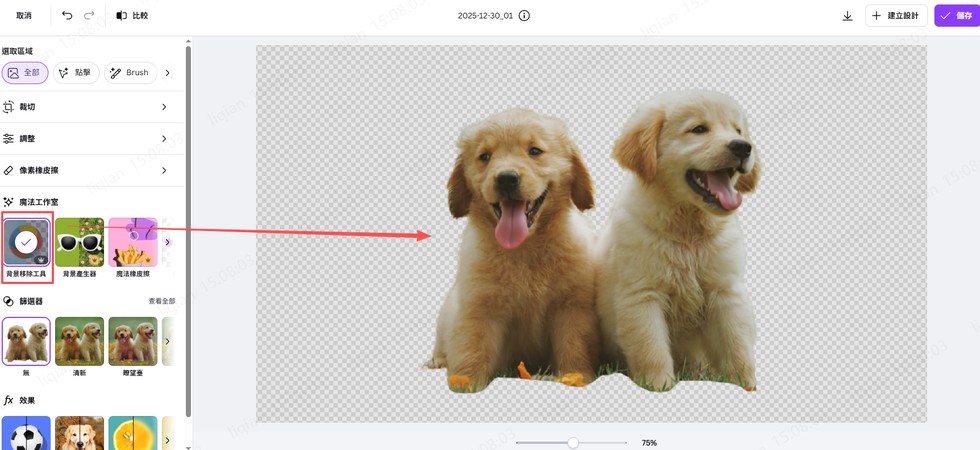The width and height of the screenshot is (980, 450).
Task: Click the zoom slider handle
Action: pyautogui.click(x=572, y=442)
